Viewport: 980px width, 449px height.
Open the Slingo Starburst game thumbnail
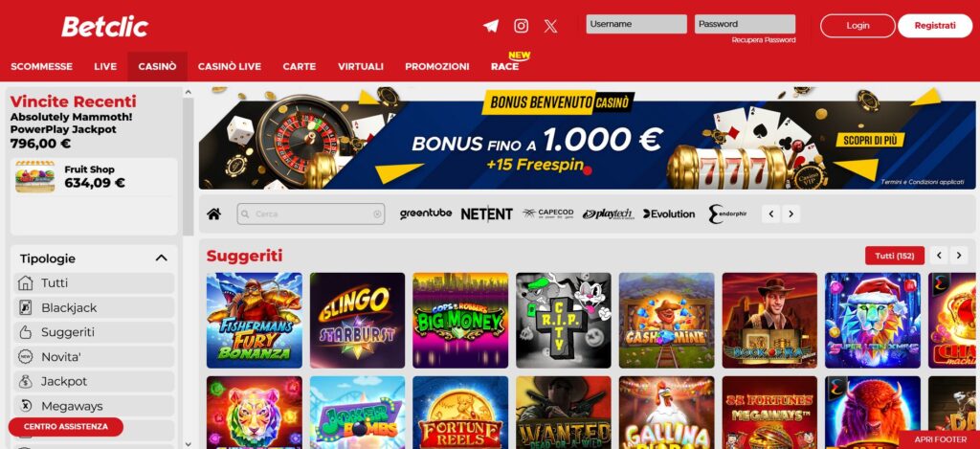pyautogui.click(x=358, y=320)
